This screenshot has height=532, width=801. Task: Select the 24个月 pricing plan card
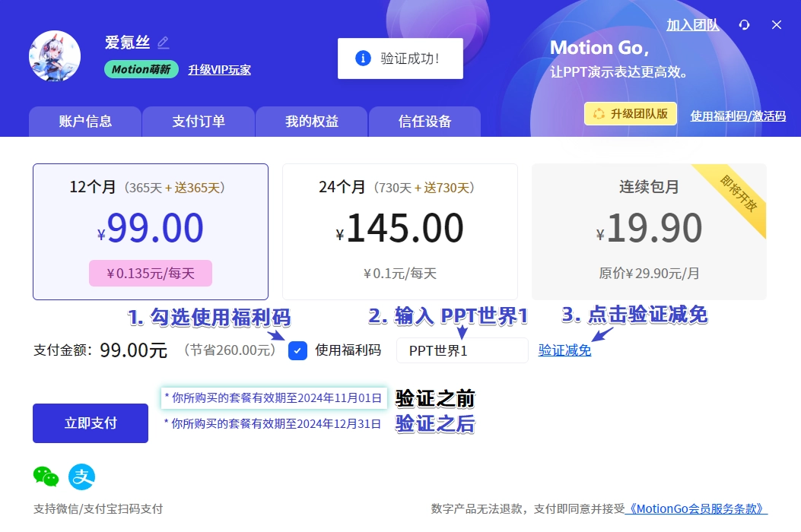[x=399, y=230]
